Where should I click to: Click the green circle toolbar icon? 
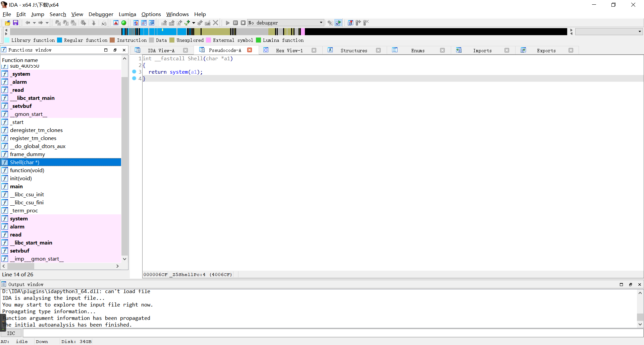click(124, 23)
